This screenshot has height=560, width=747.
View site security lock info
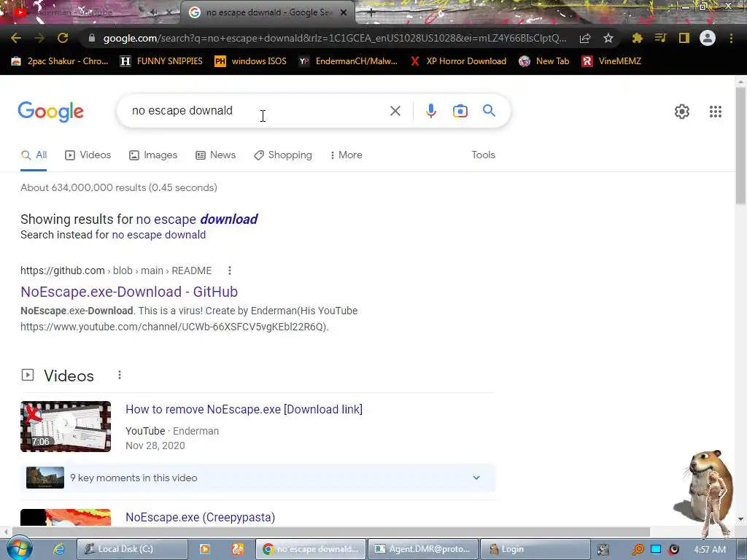click(x=92, y=38)
